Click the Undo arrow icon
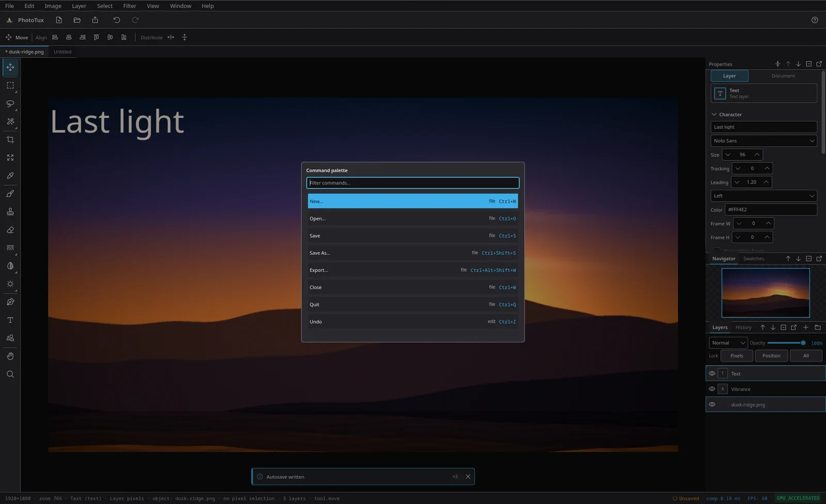The image size is (826, 504). tap(117, 20)
